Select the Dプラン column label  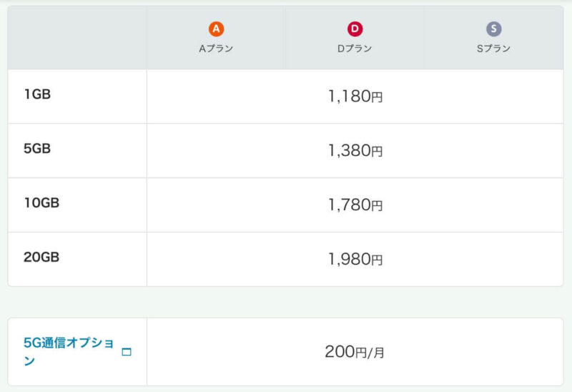pyautogui.click(x=355, y=49)
